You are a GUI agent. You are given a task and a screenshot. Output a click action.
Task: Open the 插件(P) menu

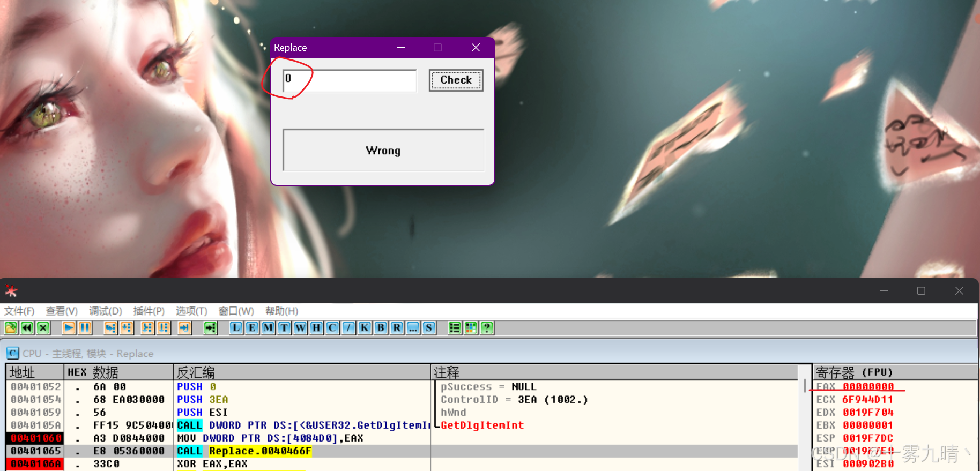(x=149, y=311)
